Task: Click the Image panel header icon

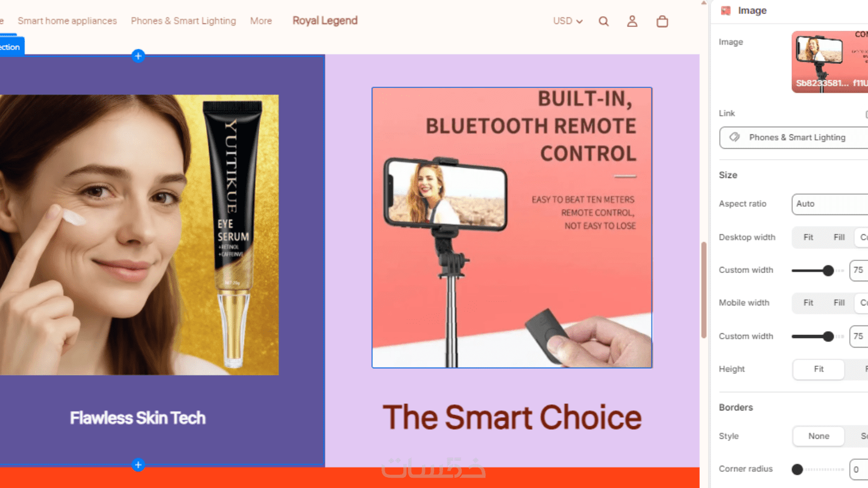Action: tap(726, 11)
